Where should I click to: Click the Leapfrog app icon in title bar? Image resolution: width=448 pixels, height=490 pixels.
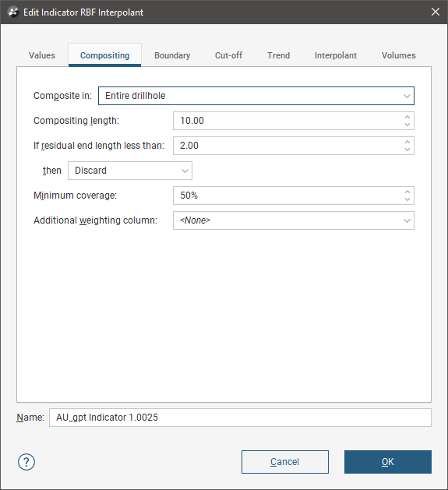[x=13, y=12]
